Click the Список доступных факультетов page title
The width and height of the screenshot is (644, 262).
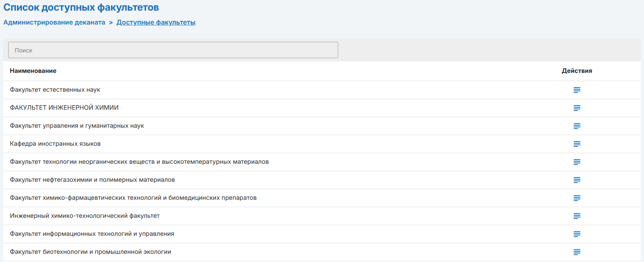(x=81, y=7)
